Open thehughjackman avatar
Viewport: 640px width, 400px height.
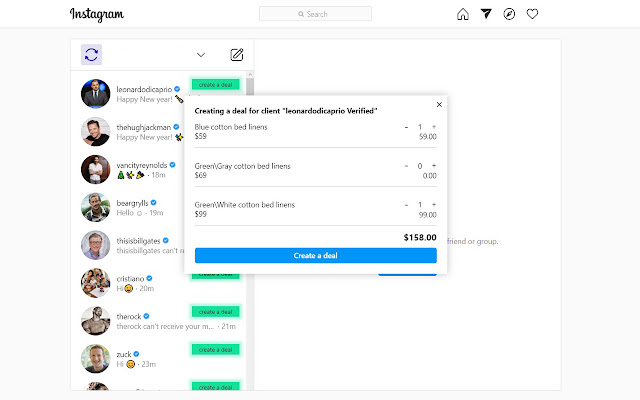click(x=96, y=131)
